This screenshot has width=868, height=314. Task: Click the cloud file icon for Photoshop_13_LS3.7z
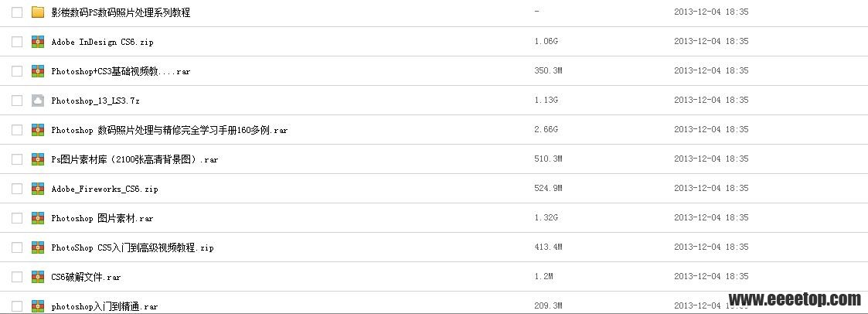(38, 101)
